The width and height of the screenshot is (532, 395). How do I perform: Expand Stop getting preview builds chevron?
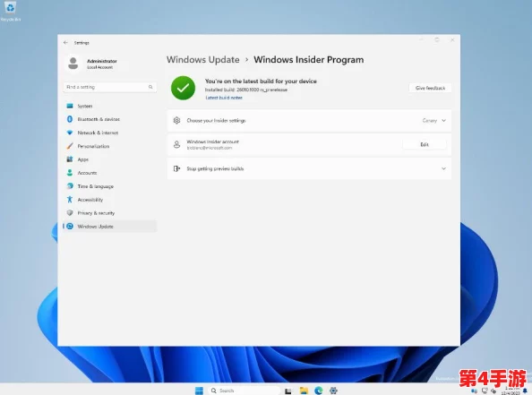pyautogui.click(x=443, y=168)
